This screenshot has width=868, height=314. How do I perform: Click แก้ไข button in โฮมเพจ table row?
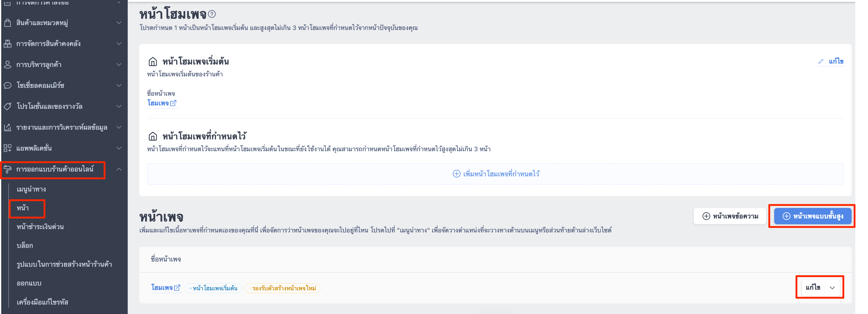(x=813, y=288)
